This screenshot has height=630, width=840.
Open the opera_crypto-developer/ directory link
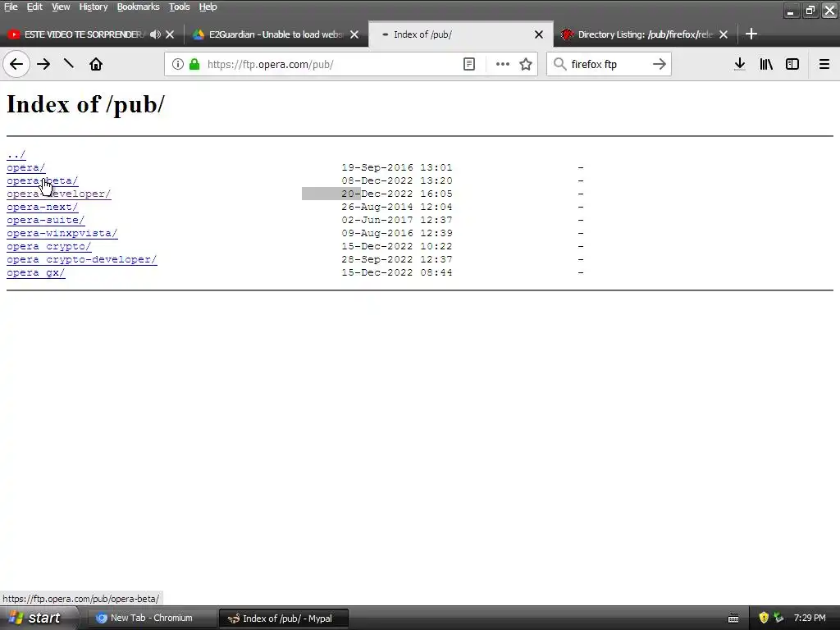click(82, 259)
